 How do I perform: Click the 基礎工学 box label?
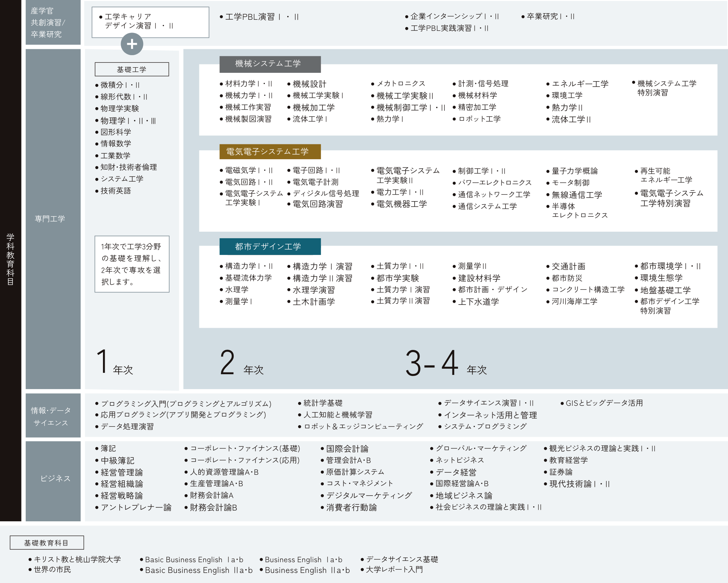click(132, 69)
